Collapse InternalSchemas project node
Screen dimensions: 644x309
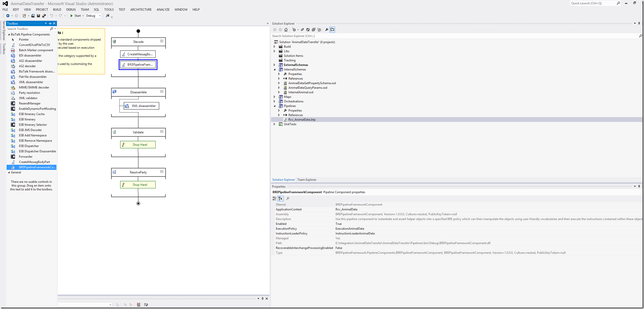click(275, 69)
